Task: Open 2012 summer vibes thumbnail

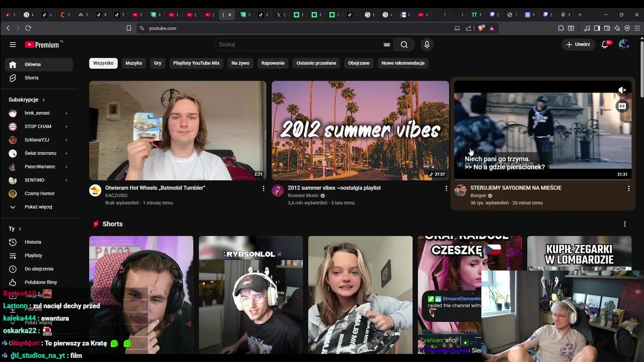Action: pos(360,130)
